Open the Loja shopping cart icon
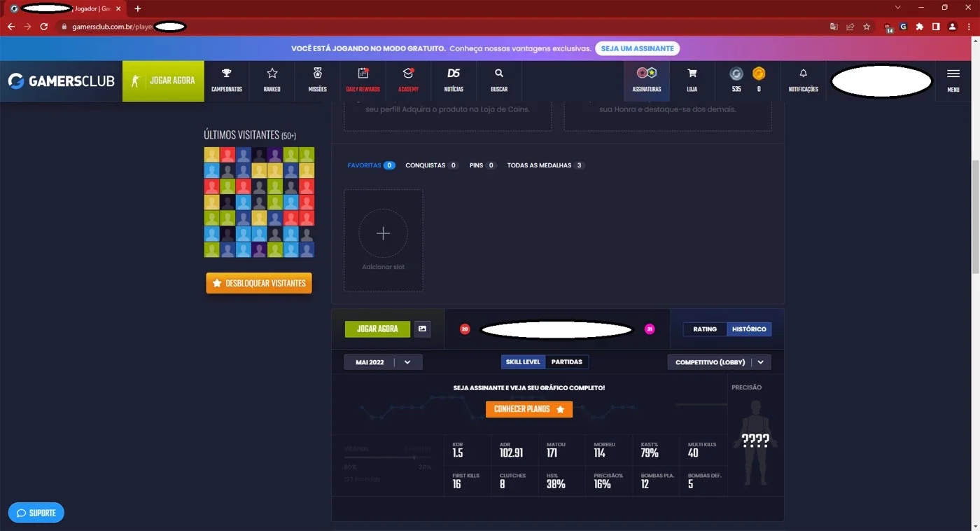Image resolution: width=980 pixels, height=531 pixels. coord(692,73)
